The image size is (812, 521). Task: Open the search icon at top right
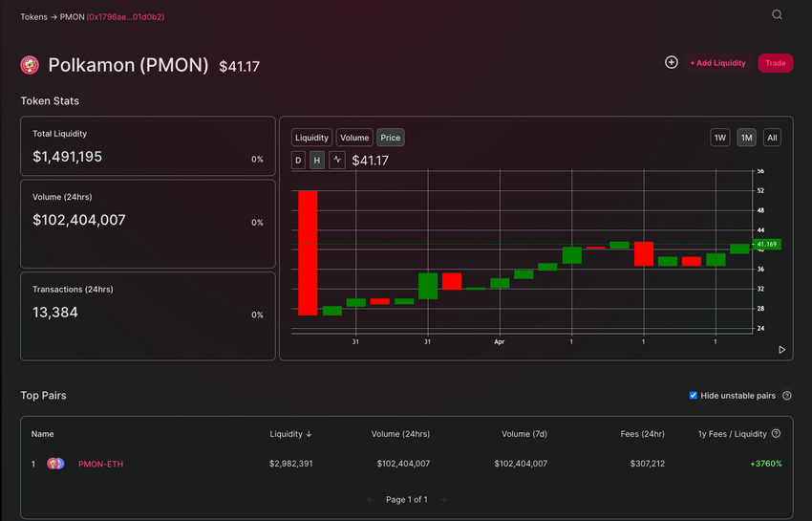[x=777, y=14]
